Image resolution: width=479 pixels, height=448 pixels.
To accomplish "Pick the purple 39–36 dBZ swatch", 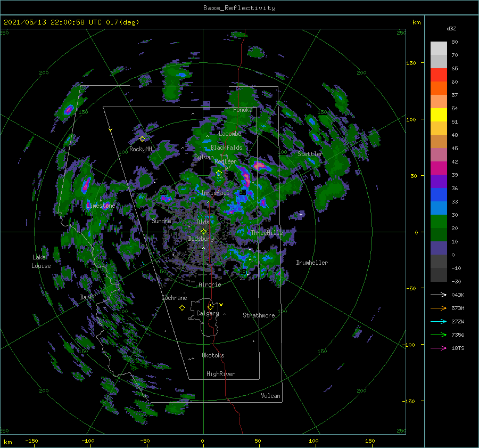I will pyautogui.click(x=439, y=182).
